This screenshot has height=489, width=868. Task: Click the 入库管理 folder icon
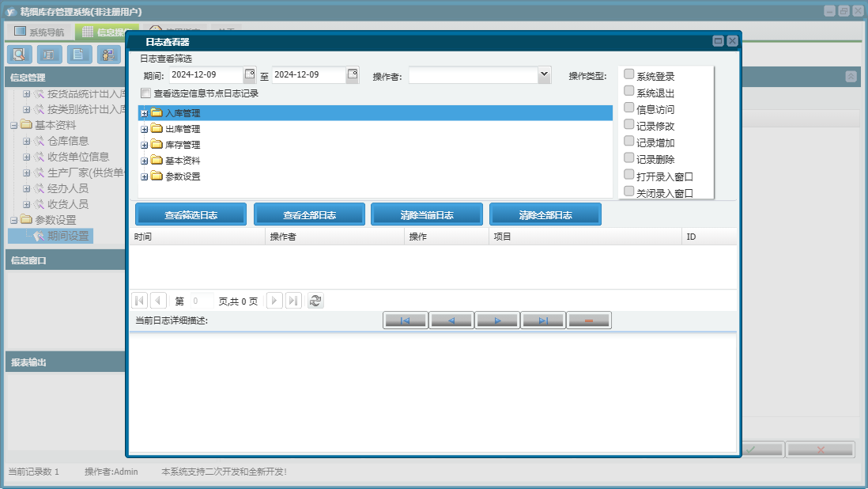(x=157, y=113)
